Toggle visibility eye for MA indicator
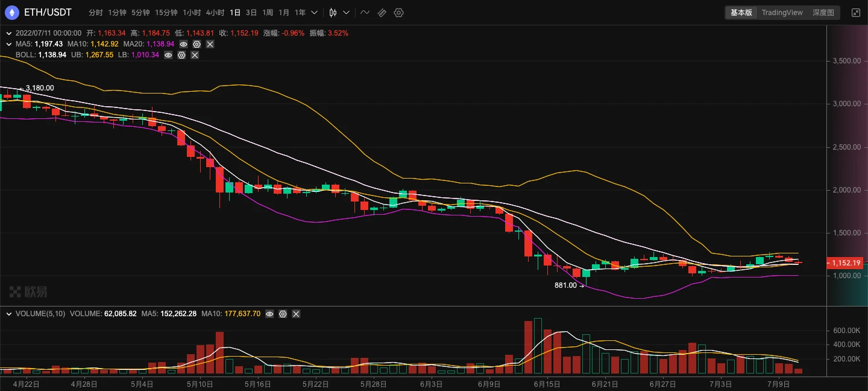The height and width of the screenshot is (391, 868). (183, 44)
